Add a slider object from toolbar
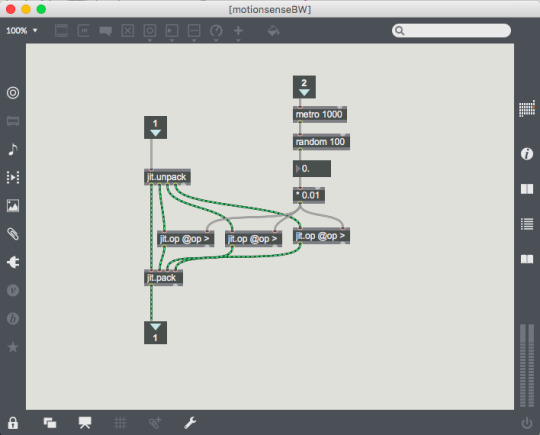This screenshot has width=540, height=435. click(194, 31)
